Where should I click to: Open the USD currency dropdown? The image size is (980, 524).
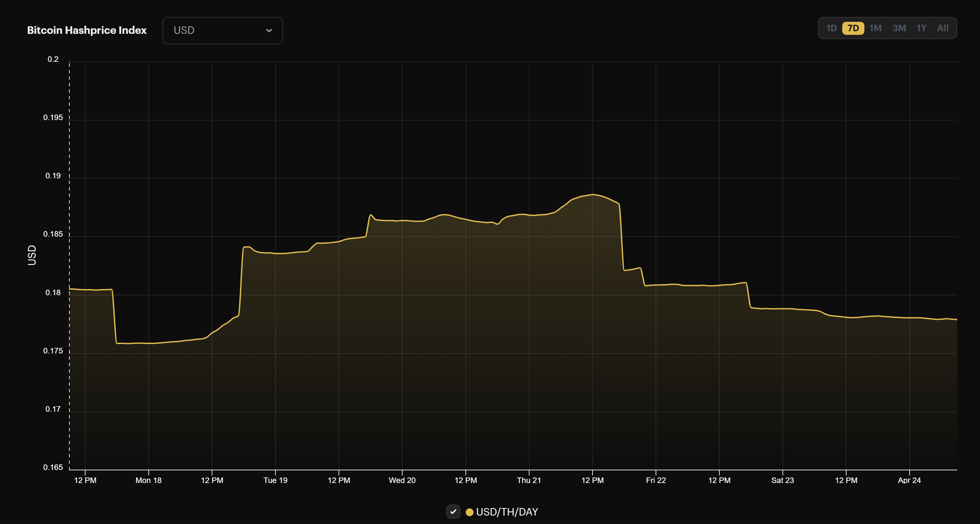click(x=222, y=30)
